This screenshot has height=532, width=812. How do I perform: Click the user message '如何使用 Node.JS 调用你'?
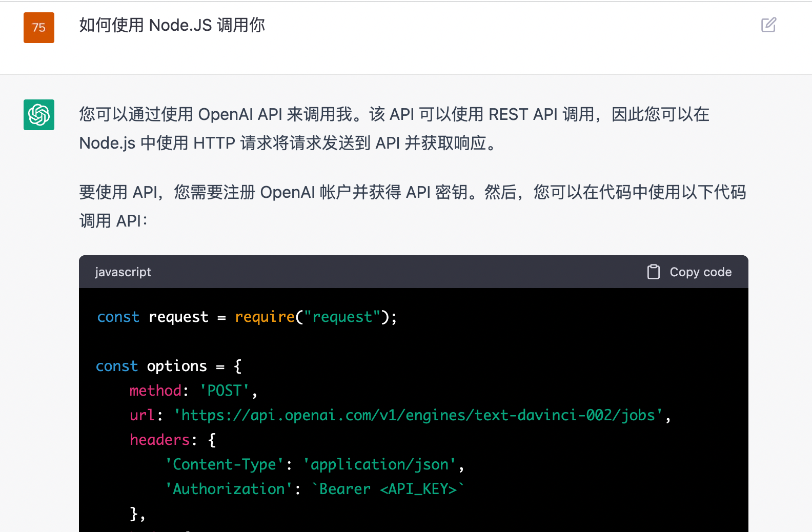pyautogui.click(x=172, y=25)
